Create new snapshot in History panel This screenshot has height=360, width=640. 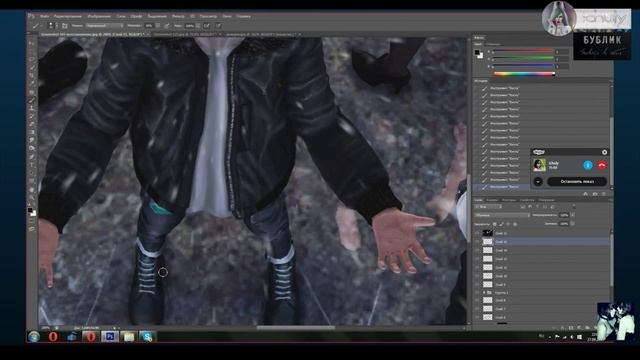595,194
